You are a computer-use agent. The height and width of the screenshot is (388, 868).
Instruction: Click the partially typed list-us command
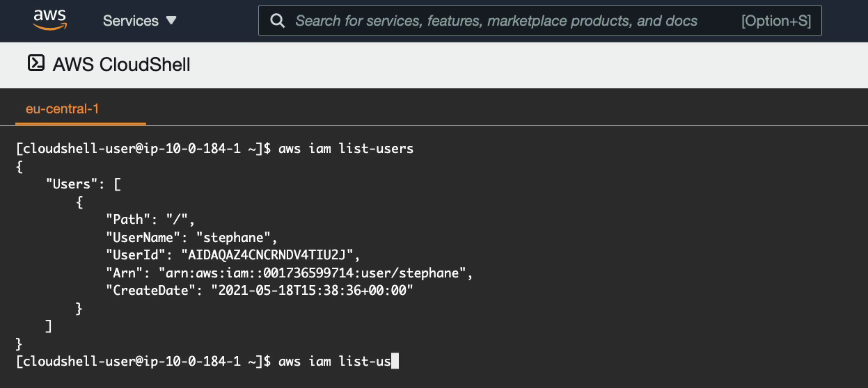(x=335, y=361)
